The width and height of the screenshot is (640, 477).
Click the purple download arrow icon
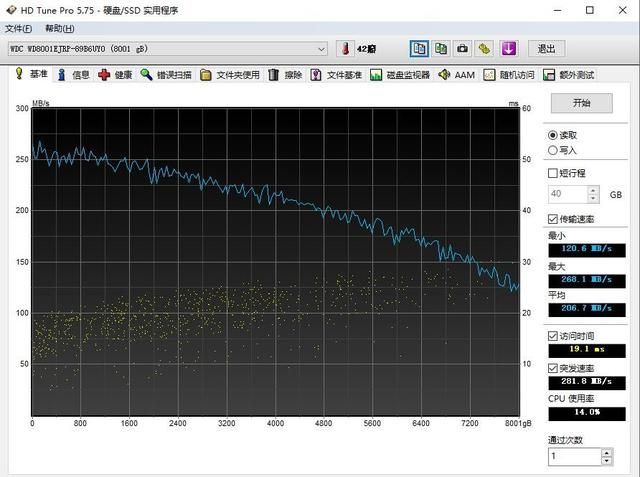tap(509, 49)
